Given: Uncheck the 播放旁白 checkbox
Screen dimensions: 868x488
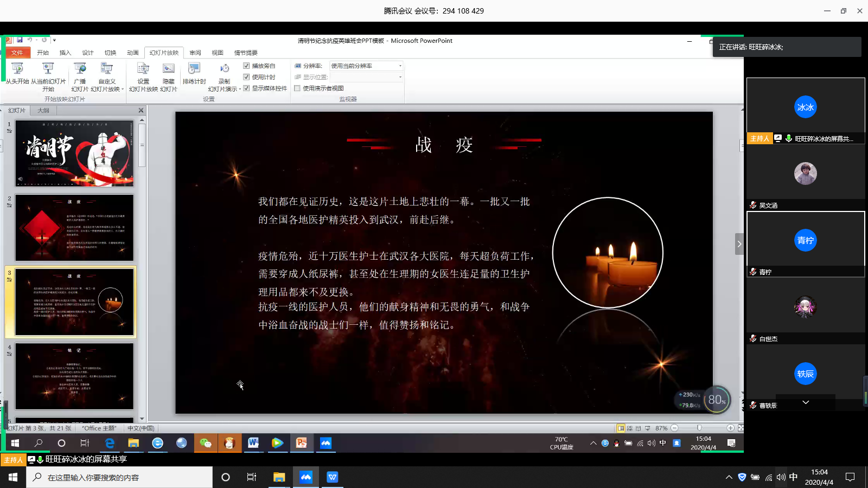Looking at the screenshot, I should 246,66.
